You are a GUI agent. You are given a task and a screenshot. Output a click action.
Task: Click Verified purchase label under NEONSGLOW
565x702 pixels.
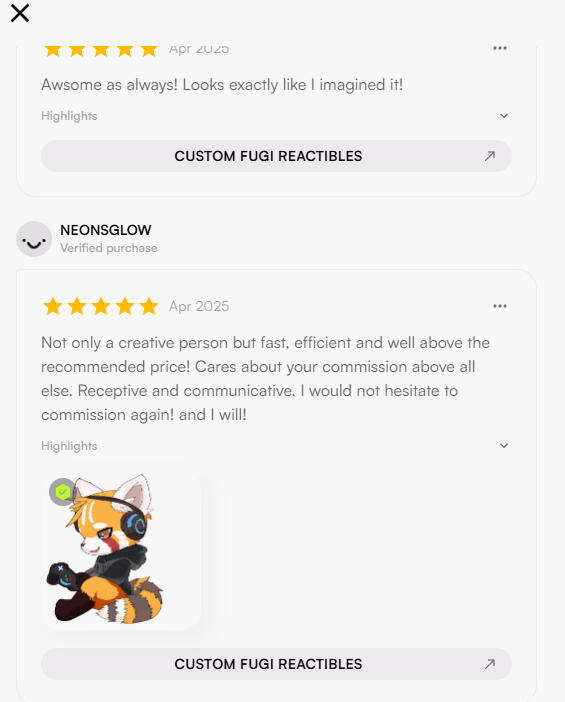coord(109,248)
